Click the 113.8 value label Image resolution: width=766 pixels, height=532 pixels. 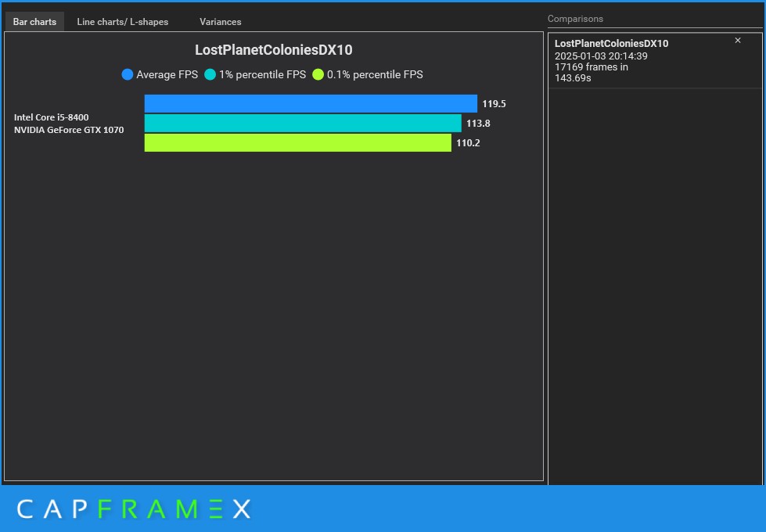pos(478,123)
